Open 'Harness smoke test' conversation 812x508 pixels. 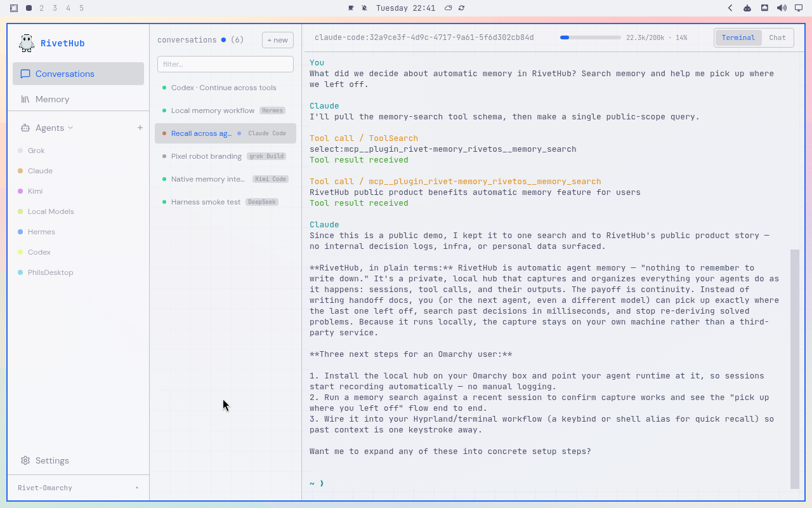225,202
